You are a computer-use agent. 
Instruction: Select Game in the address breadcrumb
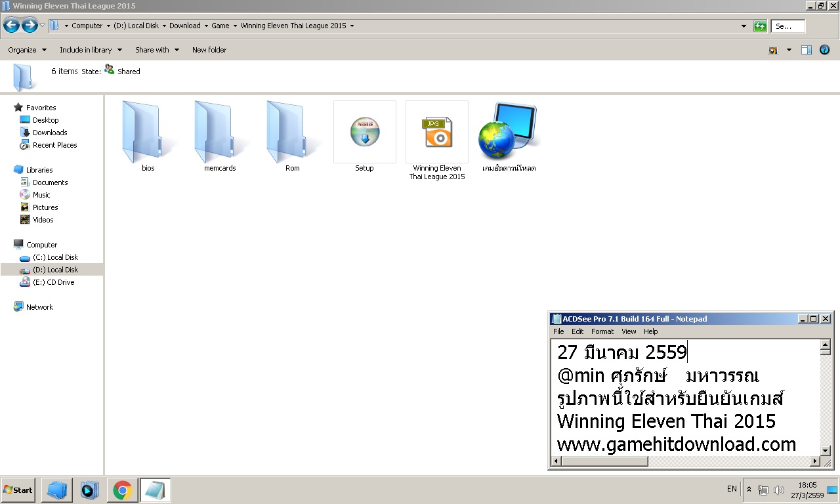tap(220, 26)
